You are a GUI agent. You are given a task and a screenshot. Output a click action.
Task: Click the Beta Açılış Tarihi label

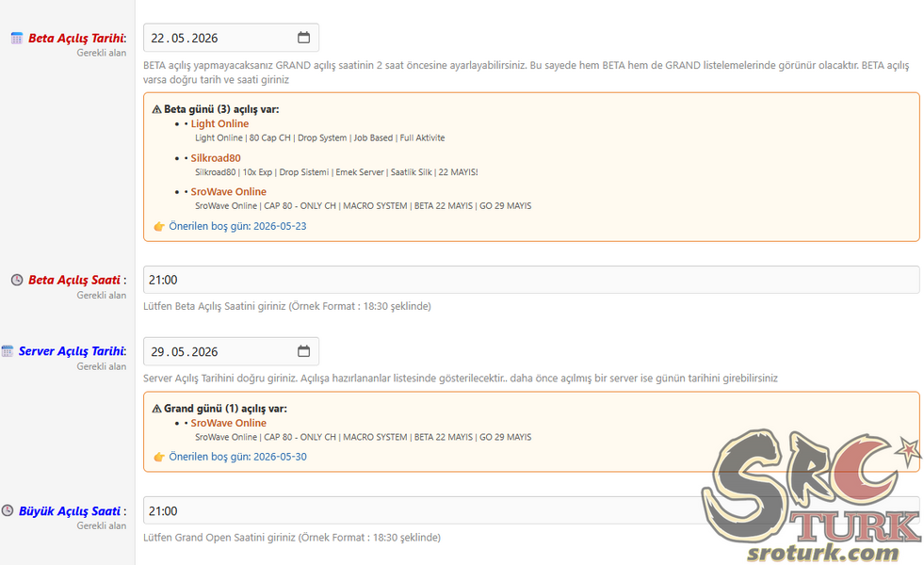click(76, 39)
